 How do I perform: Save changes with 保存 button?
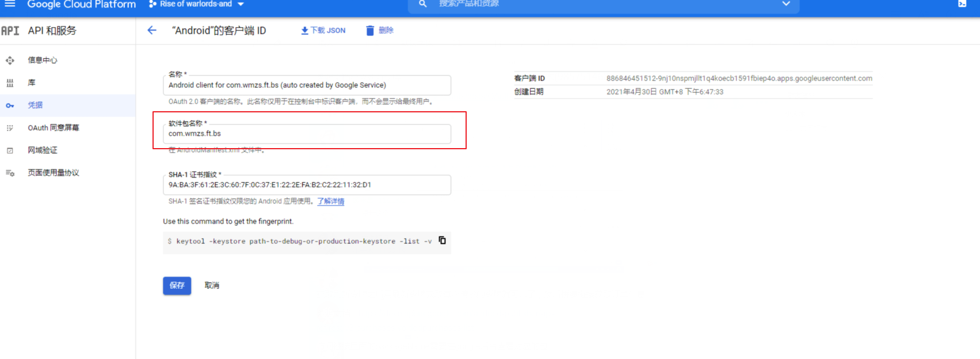coord(177,285)
